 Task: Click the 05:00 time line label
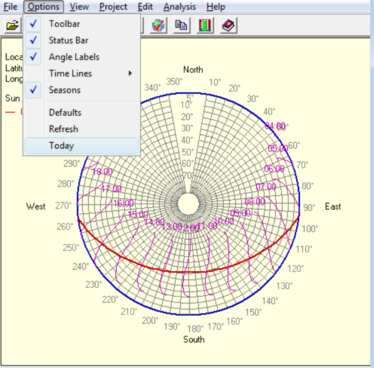278,148
